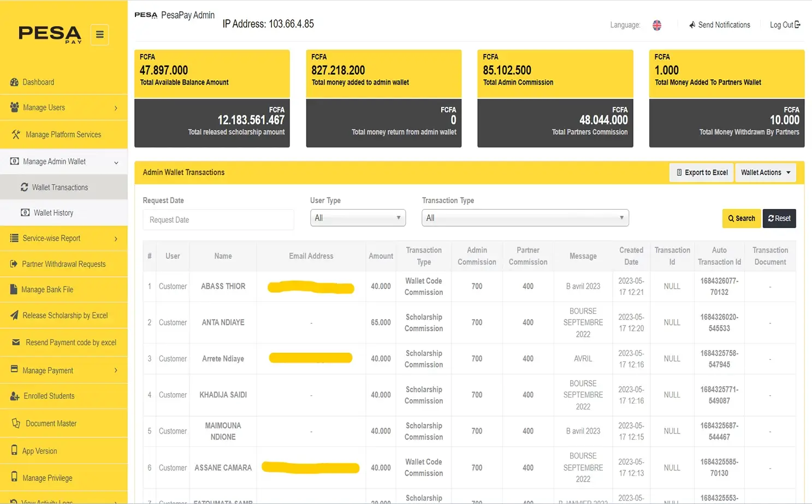Click the hamburger menu icon

pyautogui.click(x=99, y=34)
